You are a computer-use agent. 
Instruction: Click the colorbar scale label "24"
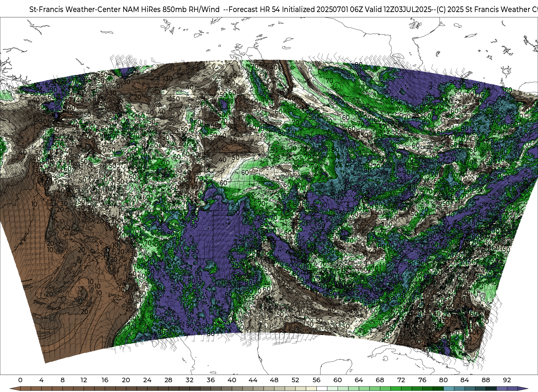[x=147, y=380]
